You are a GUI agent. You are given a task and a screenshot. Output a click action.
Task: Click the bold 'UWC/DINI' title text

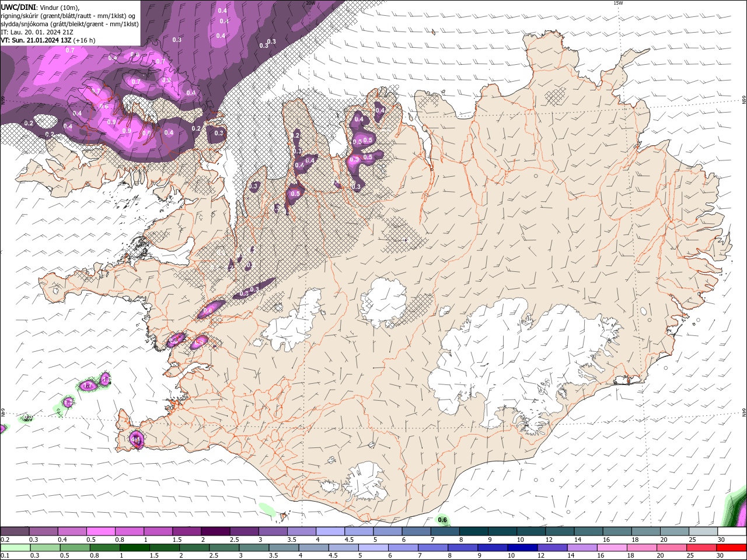(18, 7)
